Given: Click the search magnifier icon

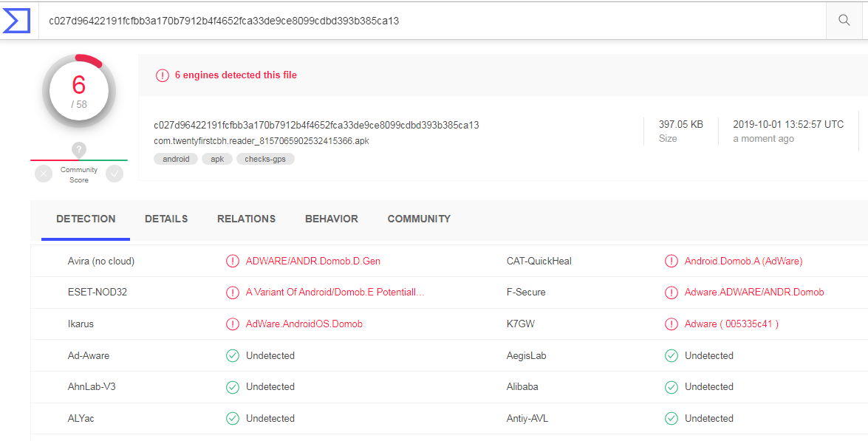Looking at the screenshot, I should [844, 21].
